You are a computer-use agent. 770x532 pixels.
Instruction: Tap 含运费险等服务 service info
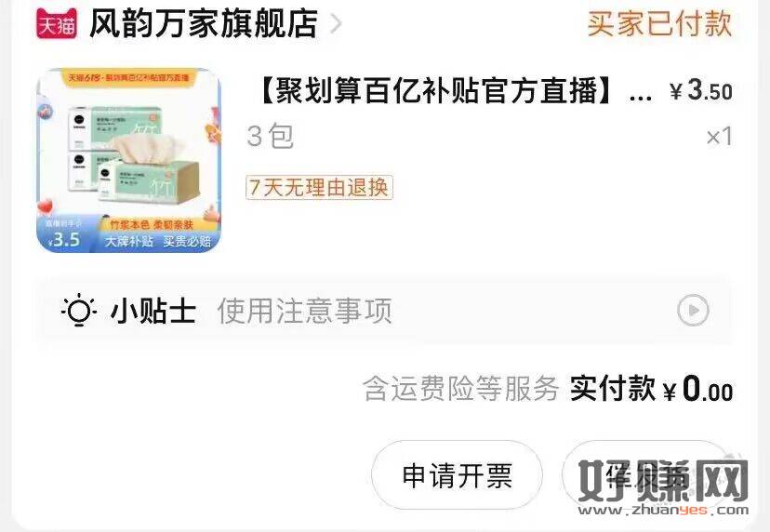click(x=460, y=389)
